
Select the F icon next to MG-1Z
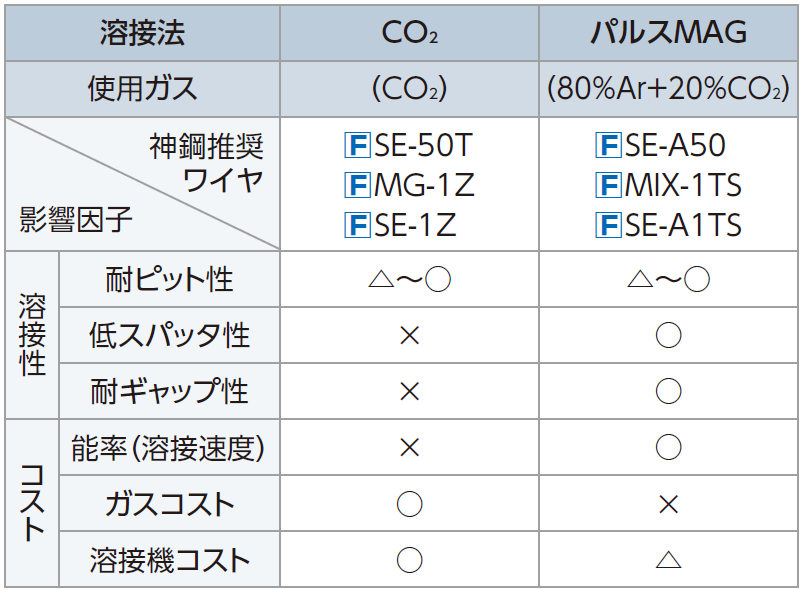(x=357, y=186)
